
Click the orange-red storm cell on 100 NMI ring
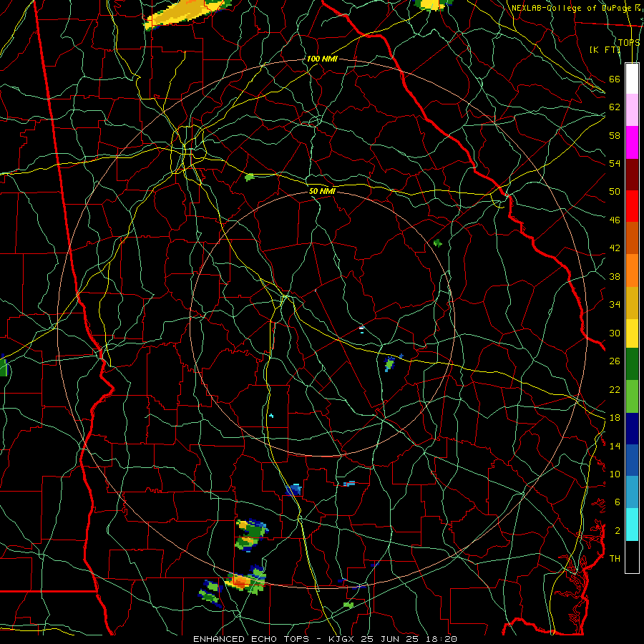242,582
